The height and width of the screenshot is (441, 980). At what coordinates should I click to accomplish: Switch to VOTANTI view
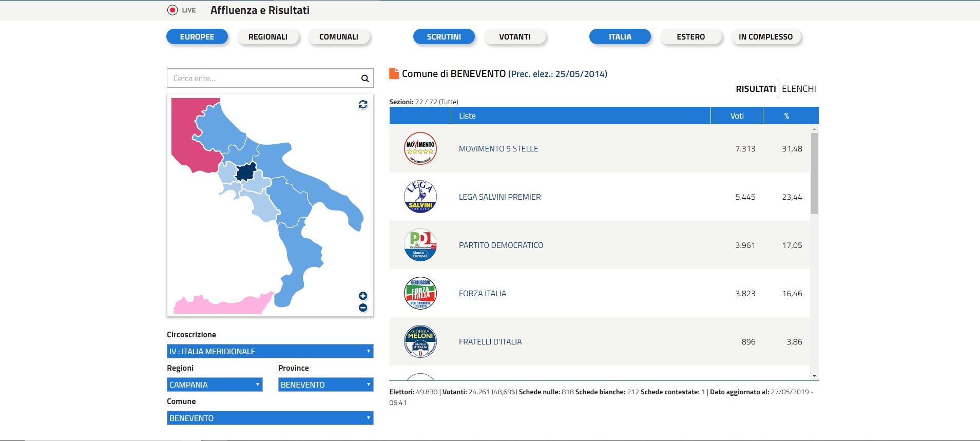tap(515, 37)
